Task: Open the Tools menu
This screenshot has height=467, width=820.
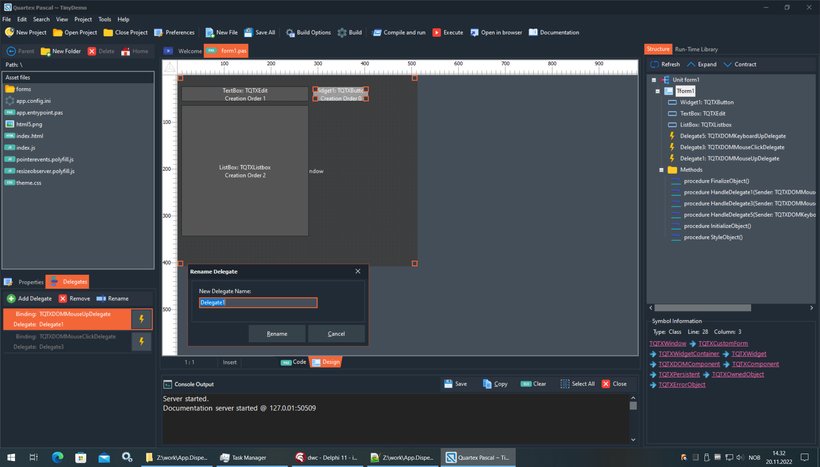Action: [105, 19]
